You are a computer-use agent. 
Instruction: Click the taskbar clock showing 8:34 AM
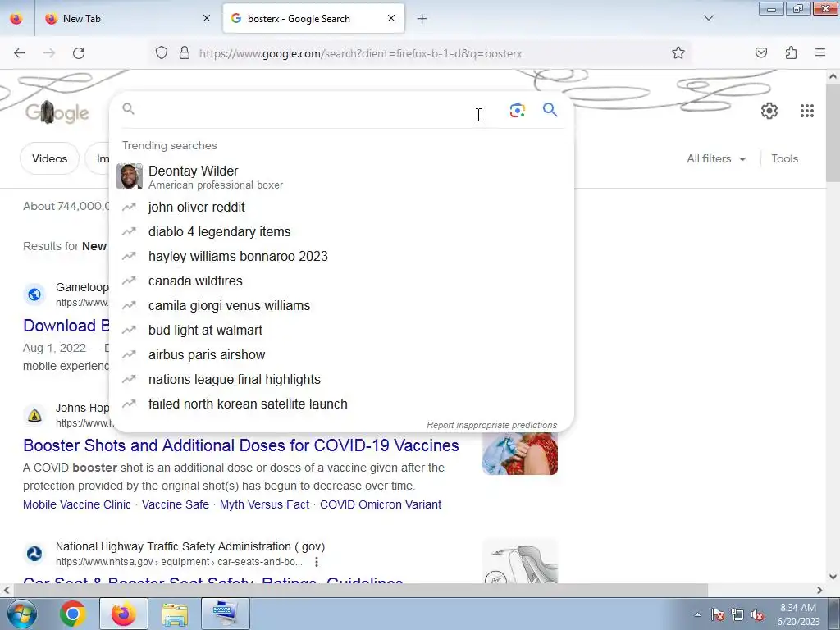[798, 614]
